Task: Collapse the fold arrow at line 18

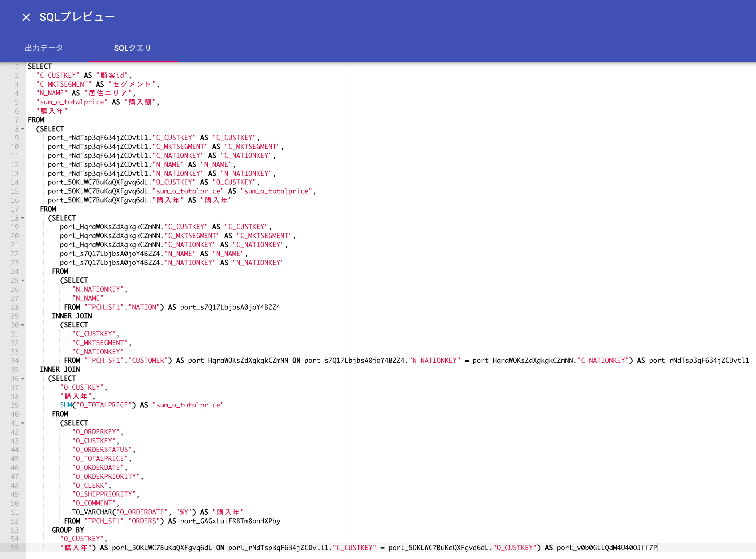Action: point(22,219)
